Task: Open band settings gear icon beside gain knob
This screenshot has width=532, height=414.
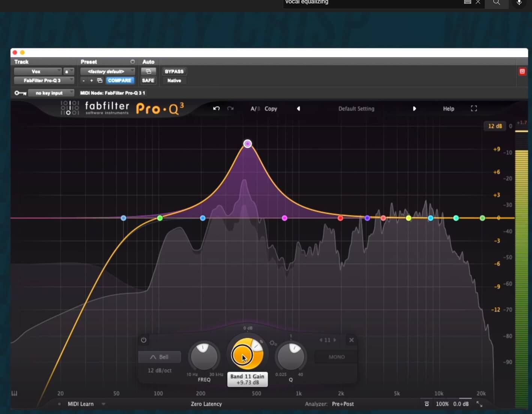Action: click(273, 343)
